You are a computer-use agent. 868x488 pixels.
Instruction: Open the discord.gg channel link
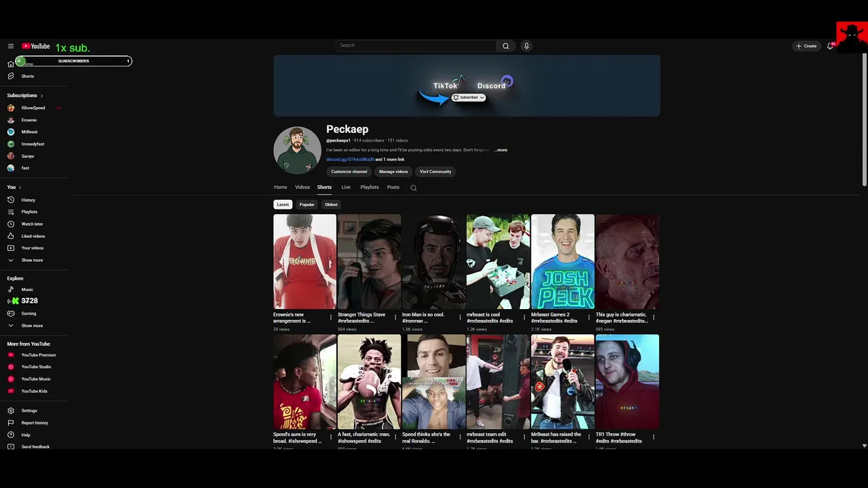pos(350,159)
